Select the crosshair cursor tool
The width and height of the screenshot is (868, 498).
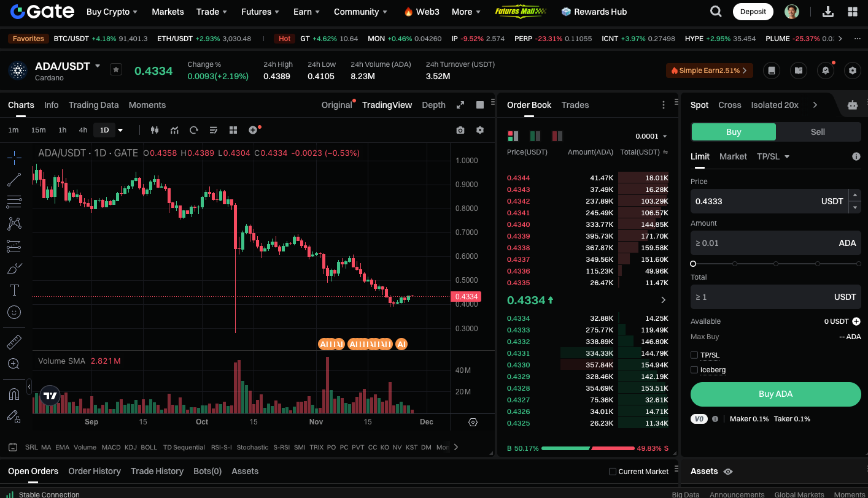pos(14,158)
